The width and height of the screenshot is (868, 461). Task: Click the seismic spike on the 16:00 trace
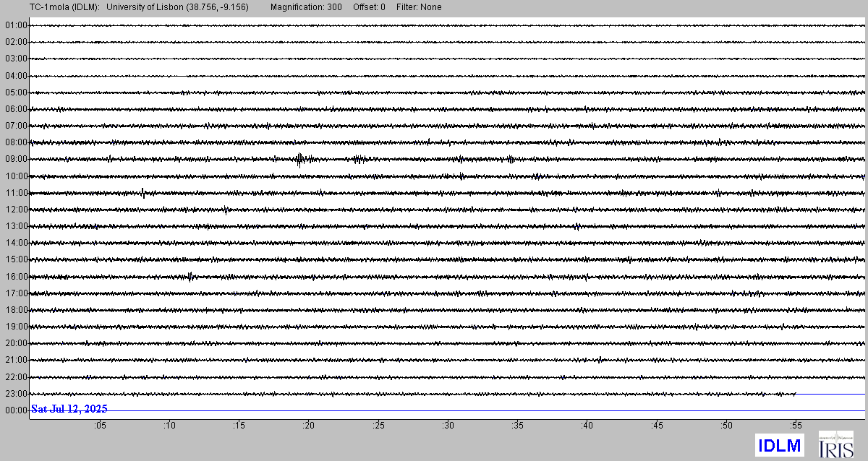point(190,276)
